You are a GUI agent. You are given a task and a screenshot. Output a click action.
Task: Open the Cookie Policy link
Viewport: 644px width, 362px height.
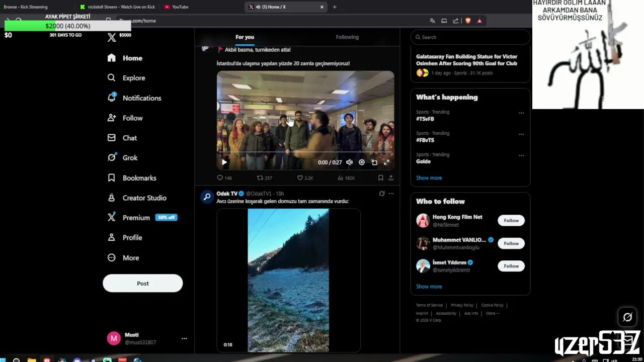492,305
